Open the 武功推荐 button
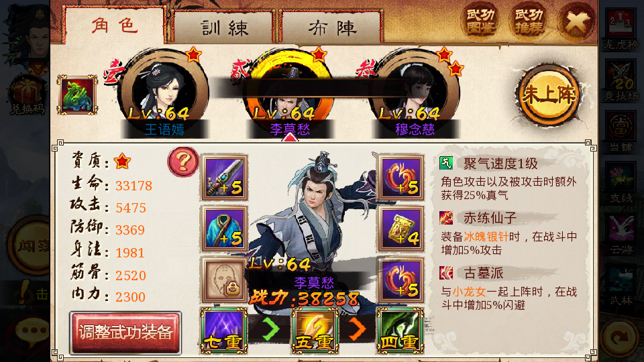This screenshot has width=644, height=362. [x=528, y=21]
